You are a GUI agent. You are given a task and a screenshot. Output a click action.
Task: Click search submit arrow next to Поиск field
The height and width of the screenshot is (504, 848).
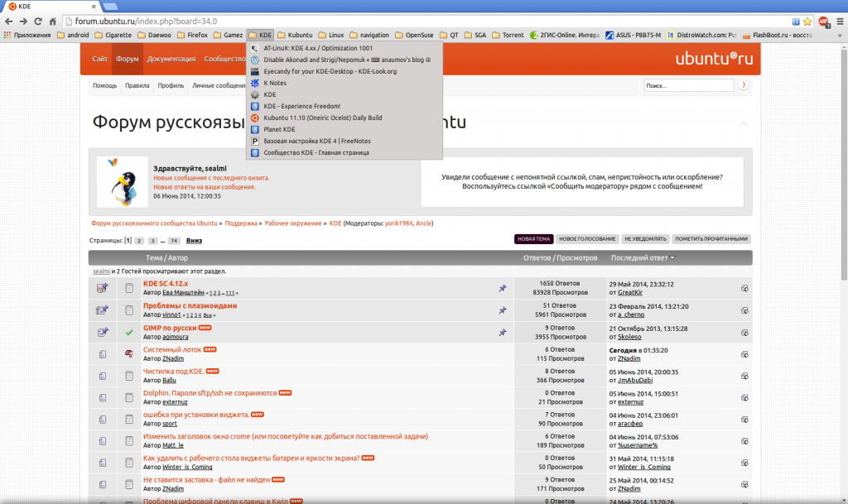(x=744, y=84)
